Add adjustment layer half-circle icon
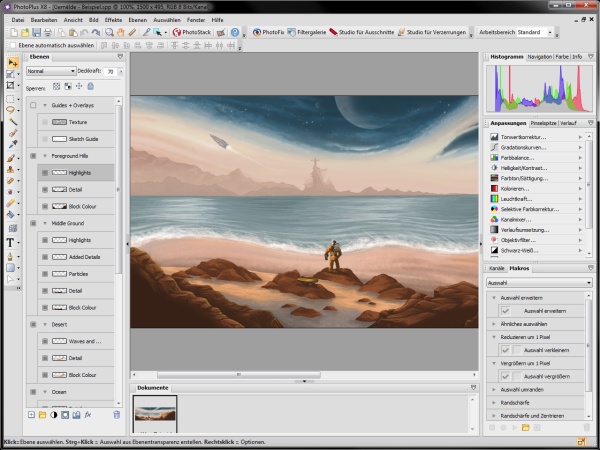Screen dimensions: 600x450 pyautogui.click(x=54, y=415)
